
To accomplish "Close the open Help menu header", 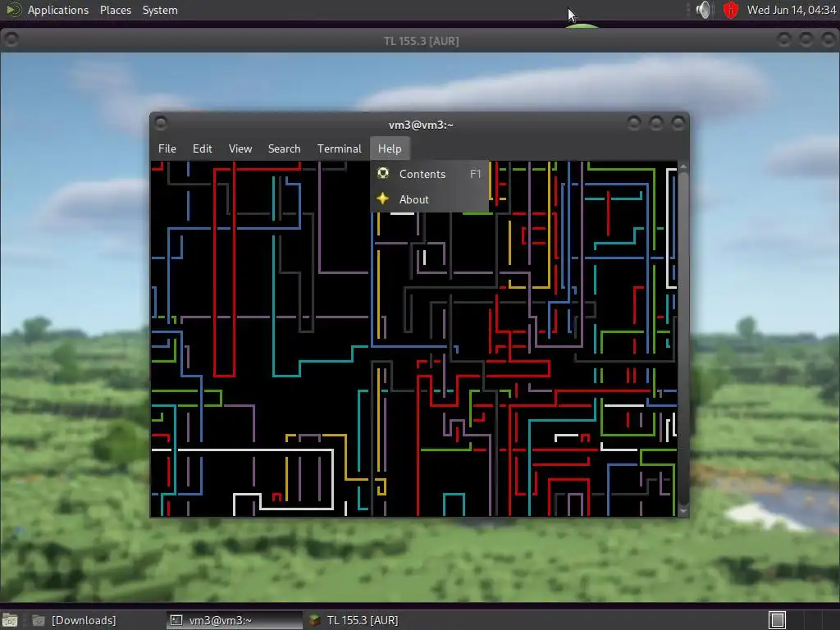I will point(390,149).
